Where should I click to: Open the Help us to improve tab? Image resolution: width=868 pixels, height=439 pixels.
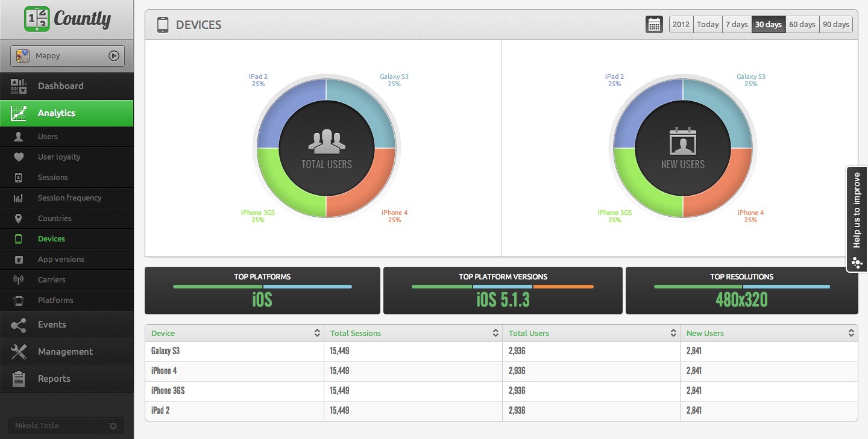857,220
